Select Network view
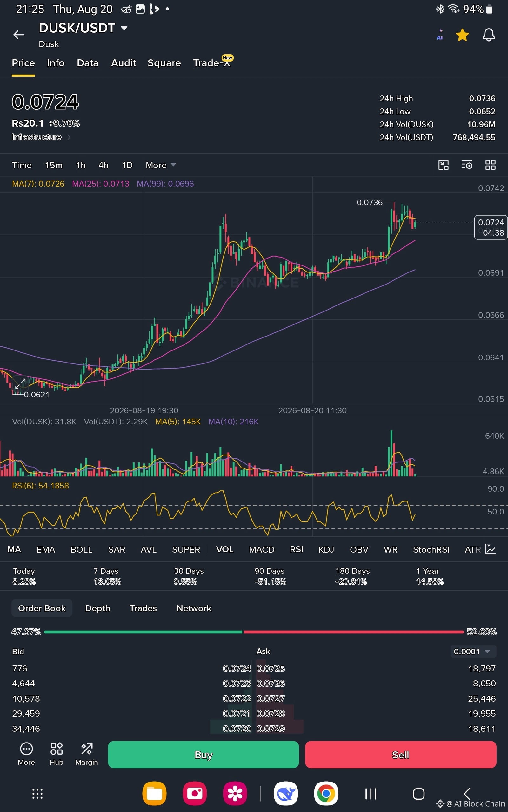Screen dimensions: 508x812 (194, 608)
